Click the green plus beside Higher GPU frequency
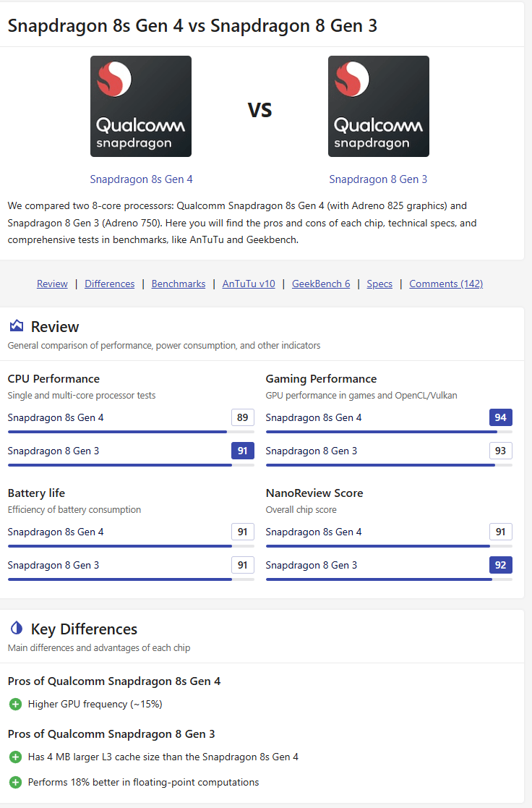Image resolution: width=532 pixels, height=808 pixels. click(x=15, y=704)
